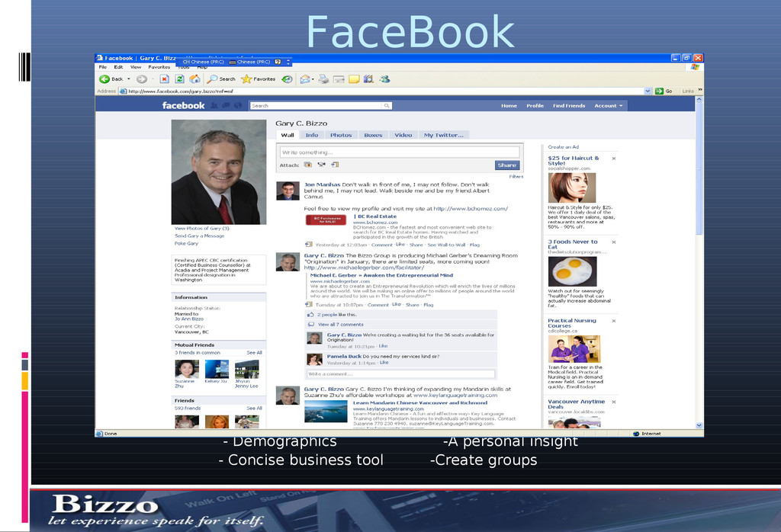Click the Edit icon next to Print
This screenshot has height=532, width=781.
[339, 79]
